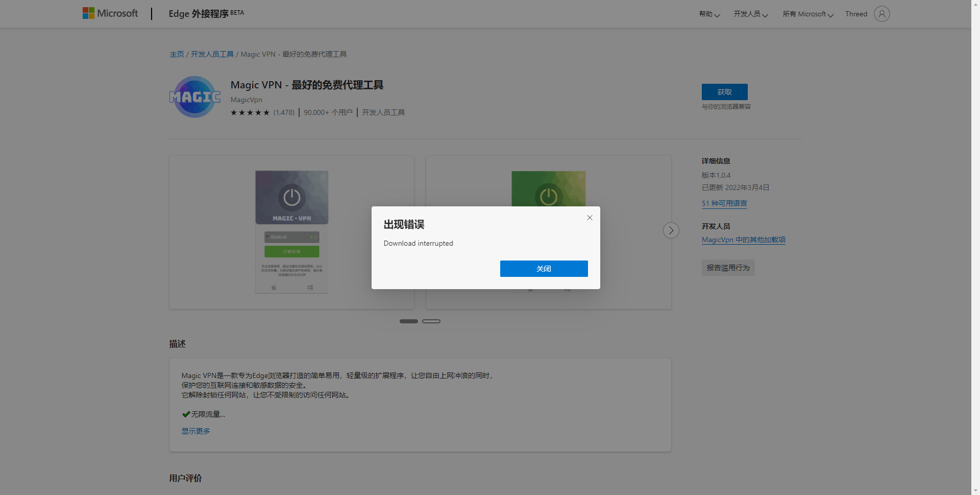This screenshot has width=980, height=495.
Task: Click the Threed account name
Action: [856, 14]
